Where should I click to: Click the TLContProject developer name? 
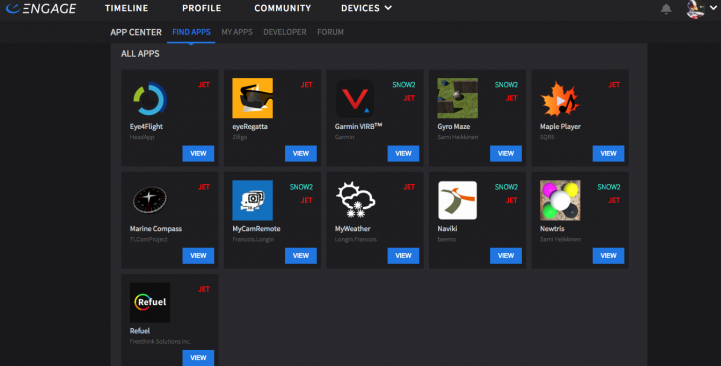tap(149, 239)
